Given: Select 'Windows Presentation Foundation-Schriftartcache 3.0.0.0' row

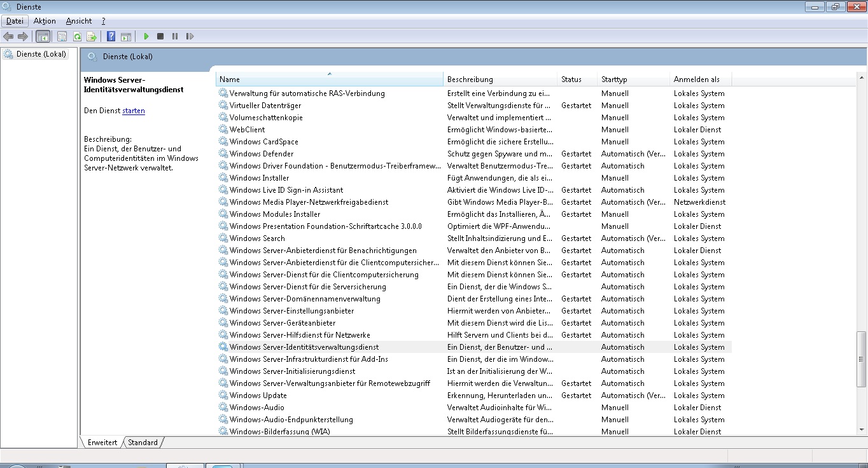Looking at the screenshot, I should pyautogui.click(x=326, y=226).
